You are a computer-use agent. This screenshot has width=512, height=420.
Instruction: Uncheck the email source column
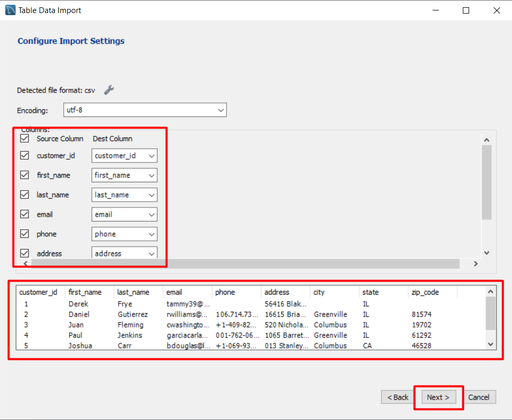(24, 214)
